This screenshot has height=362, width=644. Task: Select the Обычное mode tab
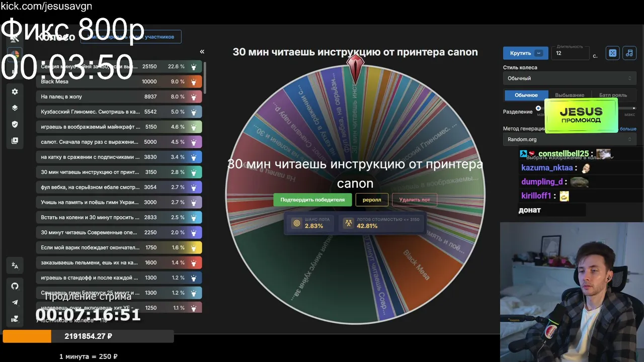coord(526,95)
